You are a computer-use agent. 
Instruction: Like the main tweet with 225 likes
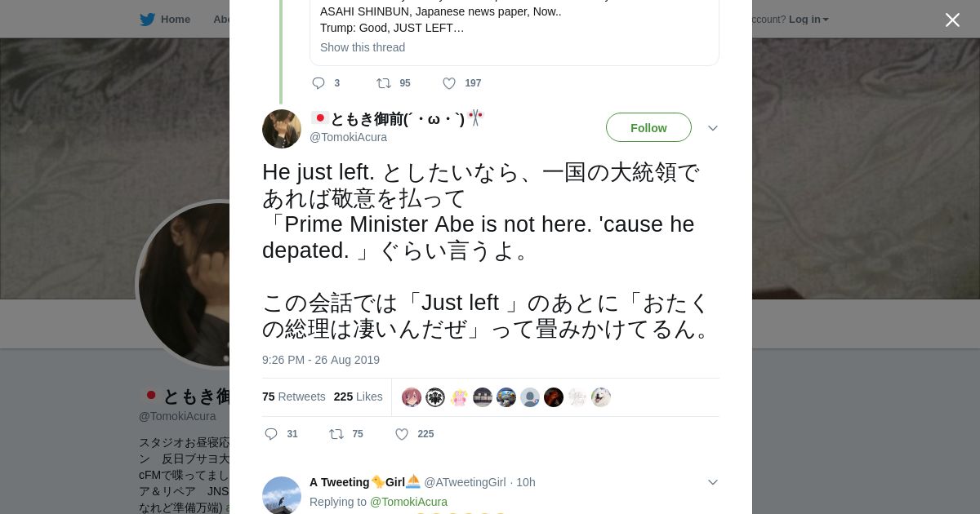(x=402, y=434)
